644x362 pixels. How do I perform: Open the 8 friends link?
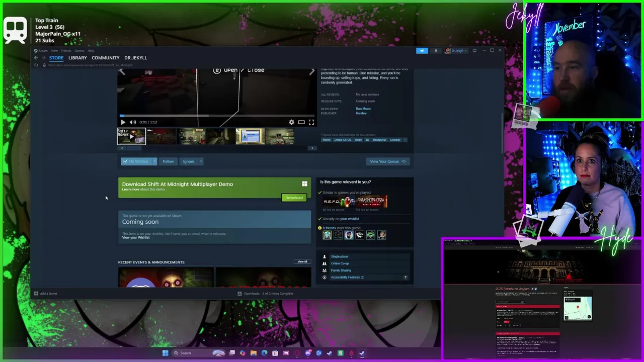[x=329, y=228]
